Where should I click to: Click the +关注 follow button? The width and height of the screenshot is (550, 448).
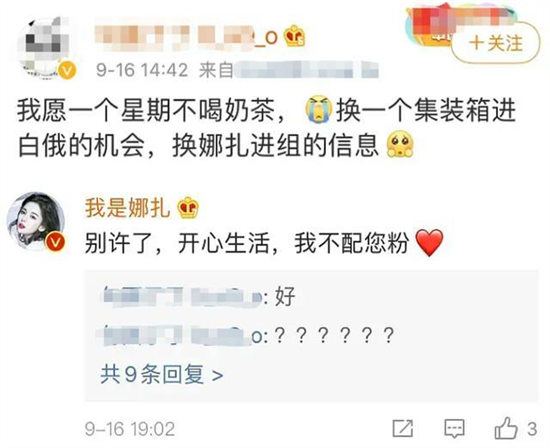pyautogui.click(x=495, y=44)
